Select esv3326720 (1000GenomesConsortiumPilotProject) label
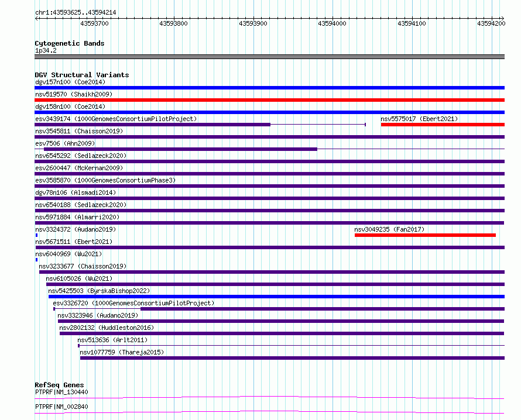Image resolution: width=521 pixels, height=420 pixels. (x=133, y=303)
